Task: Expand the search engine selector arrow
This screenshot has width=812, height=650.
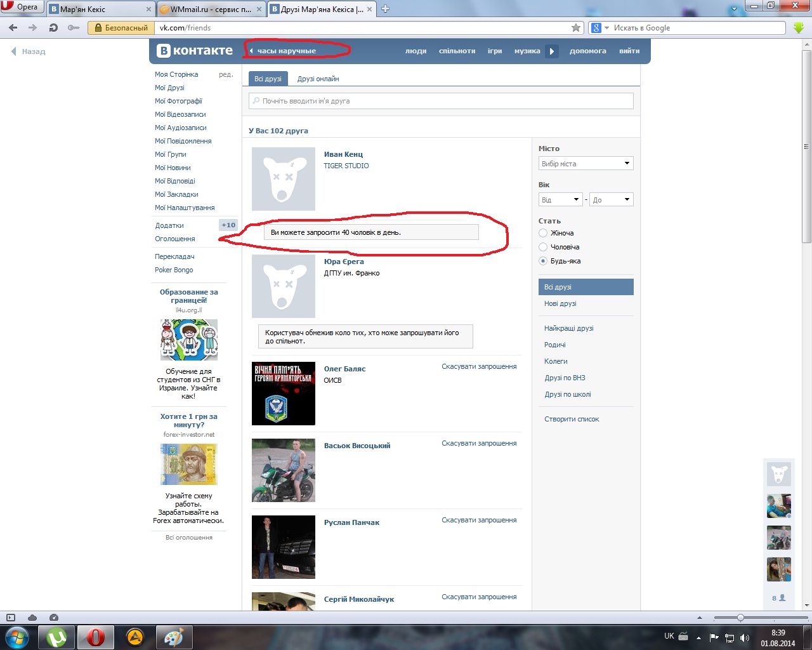Action: [607, 28]
